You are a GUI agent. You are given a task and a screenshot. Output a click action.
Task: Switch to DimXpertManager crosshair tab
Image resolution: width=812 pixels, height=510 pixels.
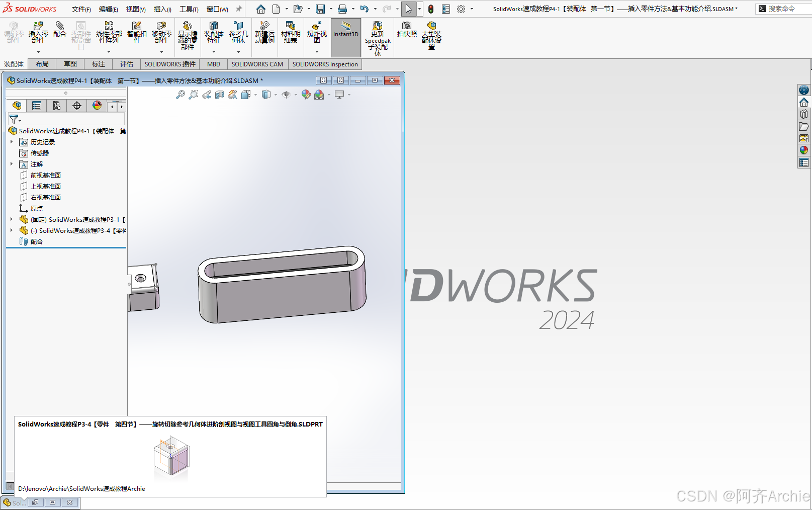77,106
